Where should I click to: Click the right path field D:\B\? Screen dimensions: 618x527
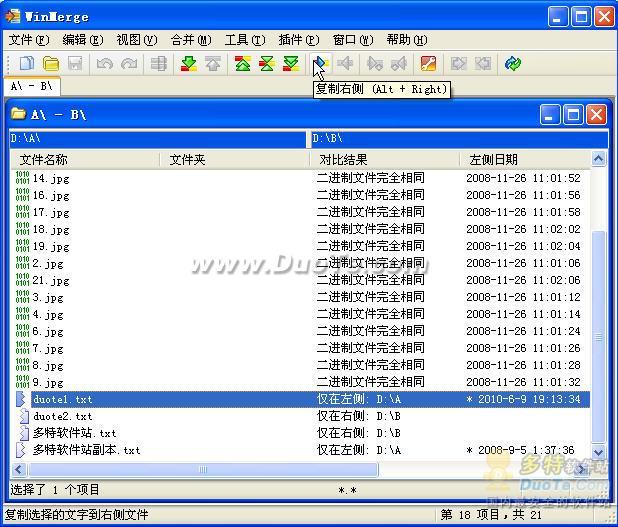(x=460, y=139)
